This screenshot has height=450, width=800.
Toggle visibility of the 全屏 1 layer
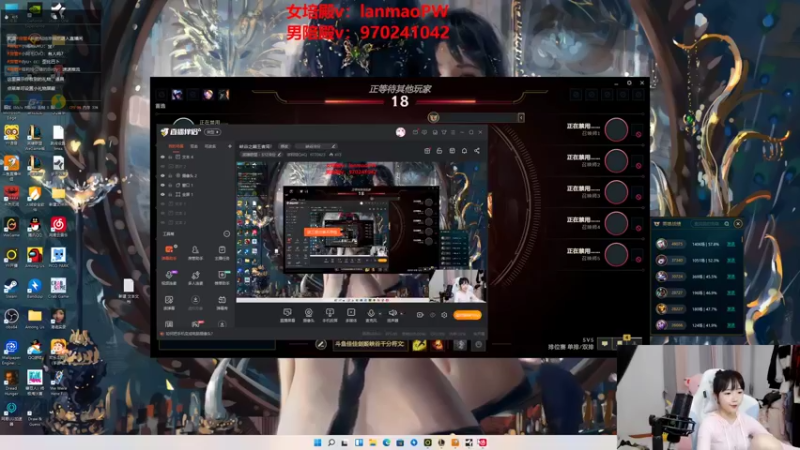coord(163,194)
